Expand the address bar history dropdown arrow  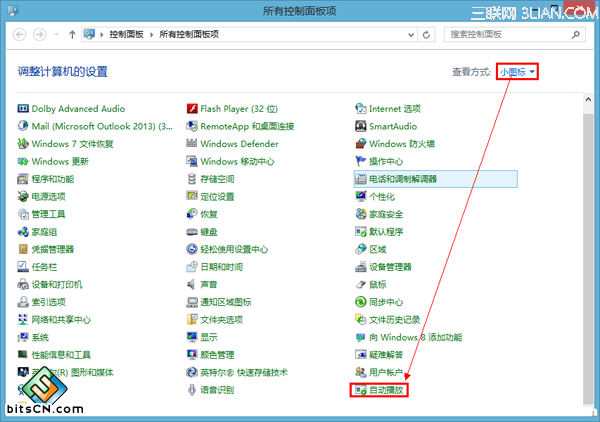[411, 35]
